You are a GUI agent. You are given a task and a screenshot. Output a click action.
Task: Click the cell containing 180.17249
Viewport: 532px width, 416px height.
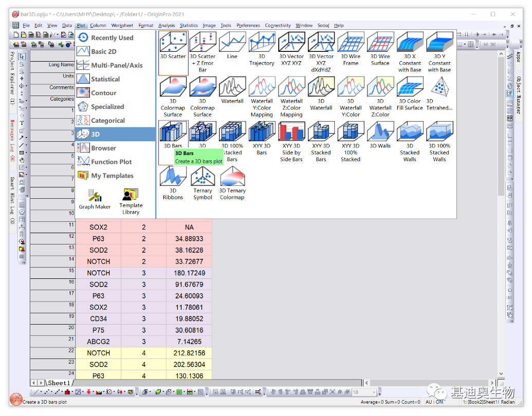tap(189, 273)
